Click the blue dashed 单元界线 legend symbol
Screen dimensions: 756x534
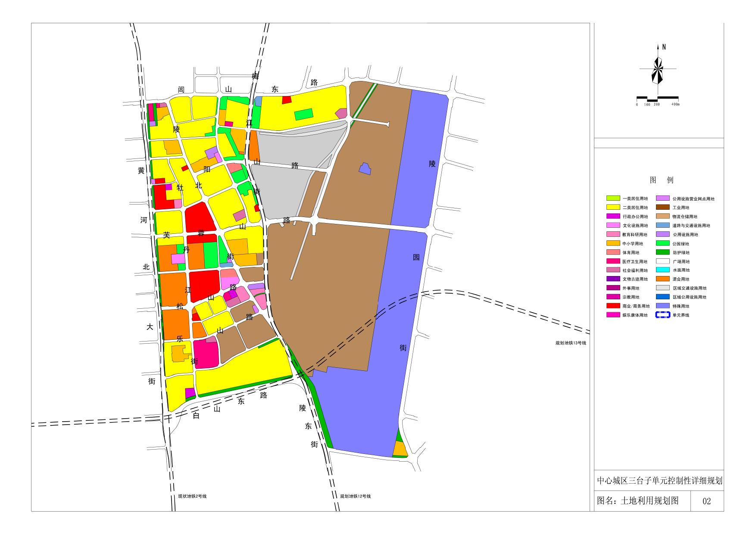662,315
